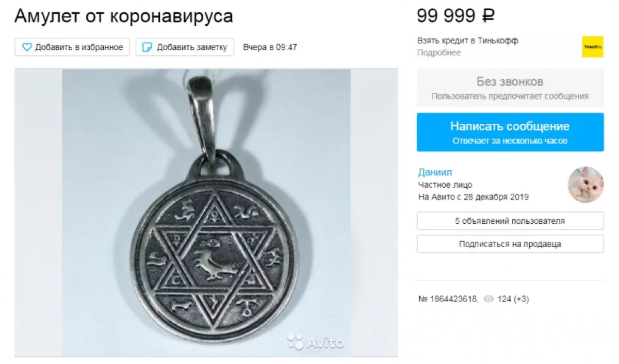This screenshot has width=619, height=364.
Task: Open Взять кредит в Тинькофф link
Action: [468, 41]
